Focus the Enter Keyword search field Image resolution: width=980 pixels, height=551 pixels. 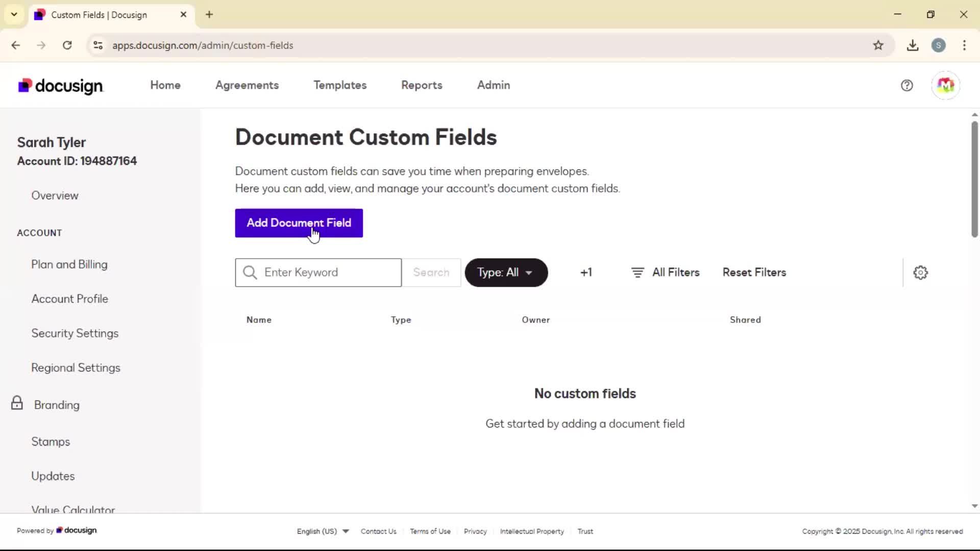(x=318, y=272)
